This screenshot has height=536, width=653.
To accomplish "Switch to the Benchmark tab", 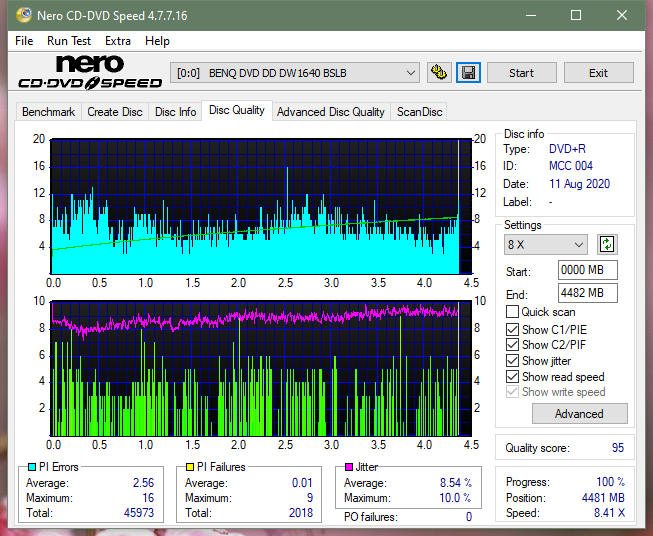I will (48, 112).
